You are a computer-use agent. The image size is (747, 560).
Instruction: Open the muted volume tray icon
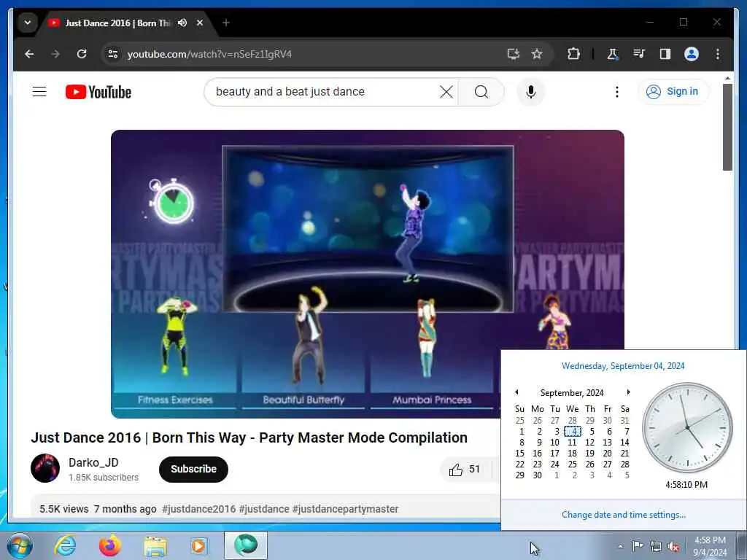point(673,546)
